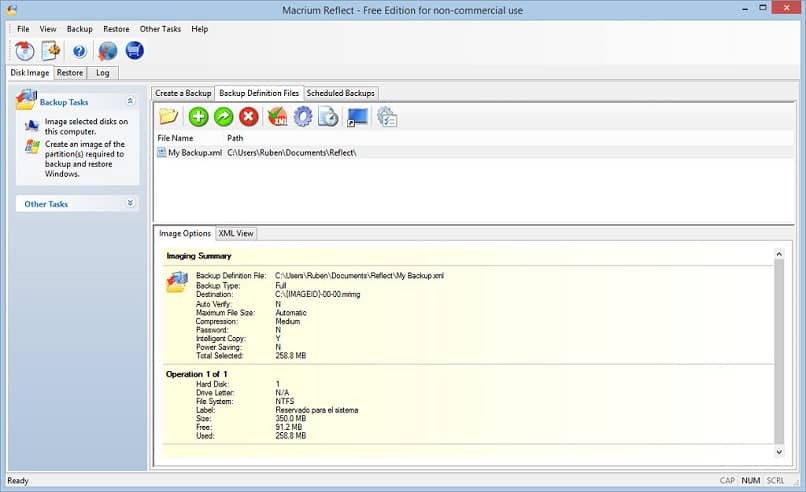
Task: Click 'Image selected disks on this computer' link
Action: coord(86,126)
